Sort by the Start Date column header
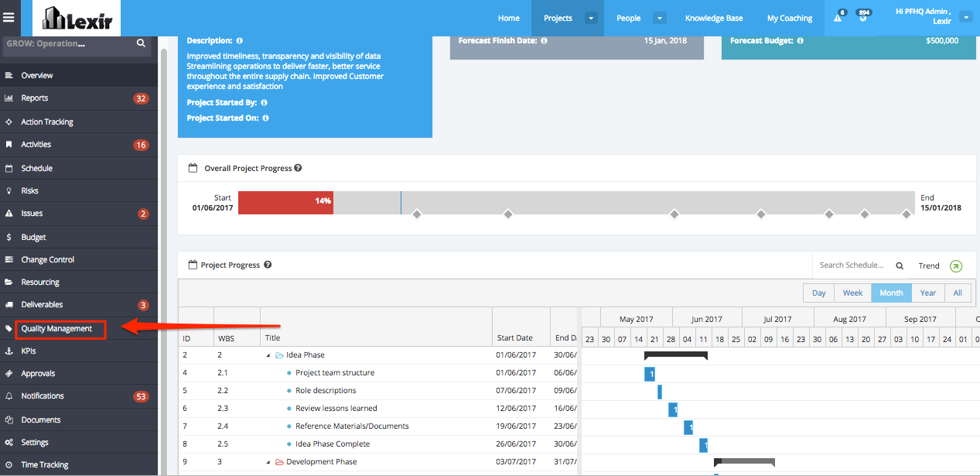Viewport: 980px width, 476px height. pos(521,327)
